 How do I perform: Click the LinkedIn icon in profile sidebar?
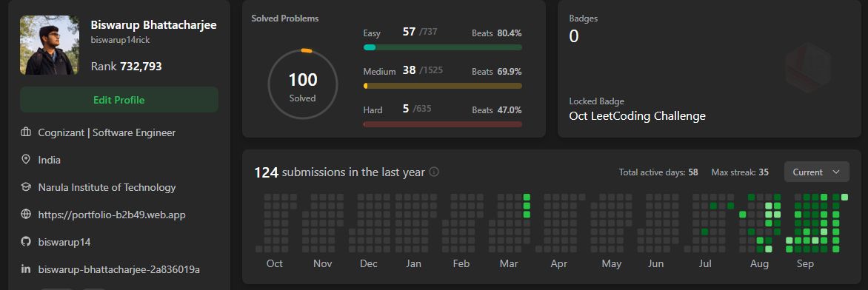(25, 269)
